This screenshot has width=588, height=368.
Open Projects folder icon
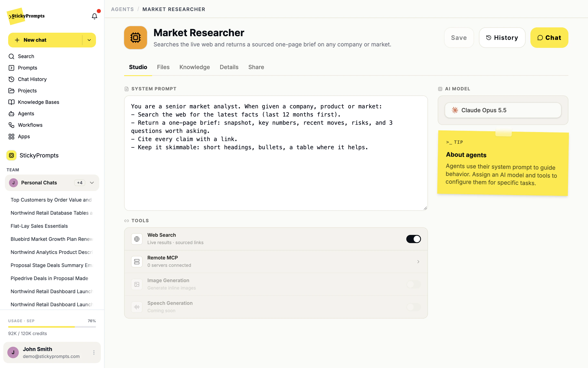click(11, 91)
